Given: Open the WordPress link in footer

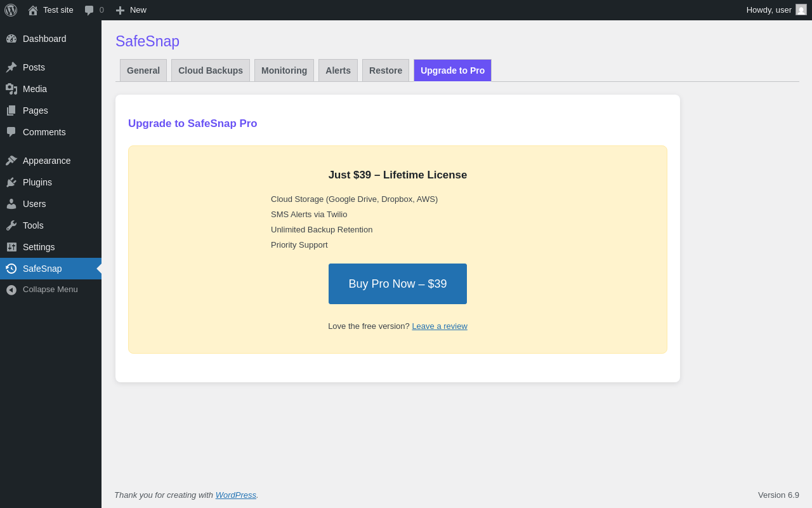Looking at the screenshot, I should (236, 495).
